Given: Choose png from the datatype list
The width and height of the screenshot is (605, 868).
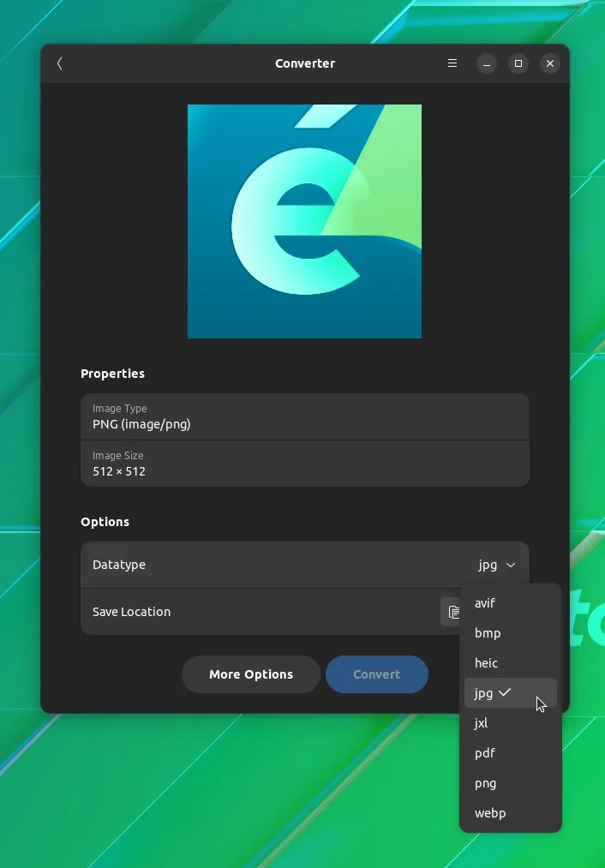Looking at the screenshot, I should [511, 783].
